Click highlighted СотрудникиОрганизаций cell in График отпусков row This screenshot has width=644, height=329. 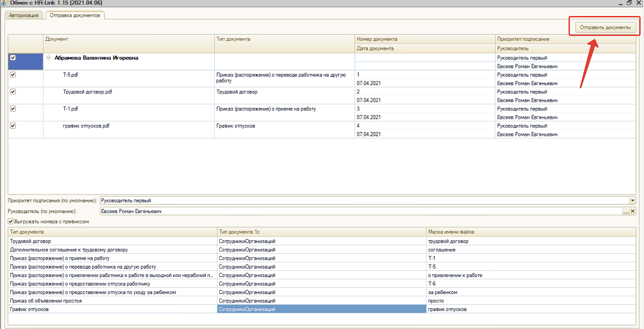point(322,309)
